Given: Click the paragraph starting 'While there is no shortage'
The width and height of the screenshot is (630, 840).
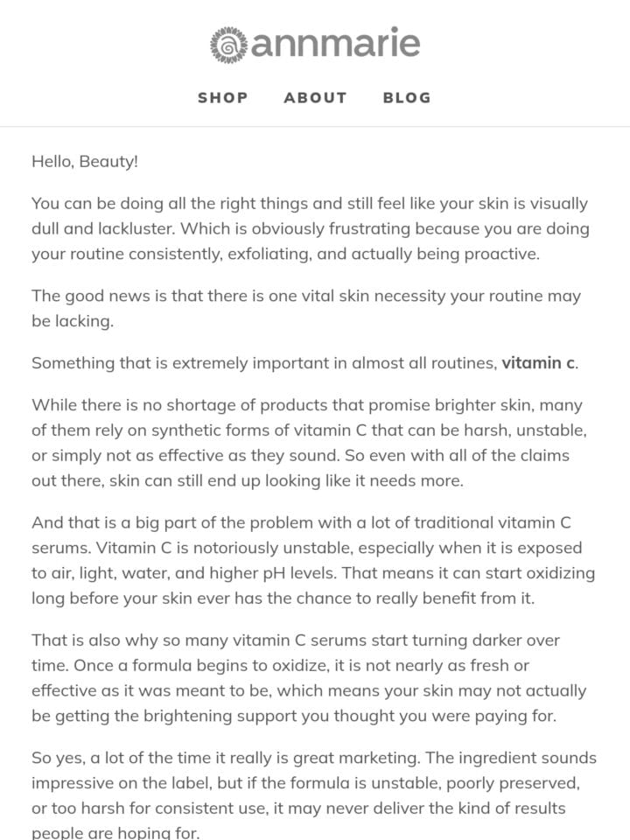Looking at the screenshot, I should point(309,443).
